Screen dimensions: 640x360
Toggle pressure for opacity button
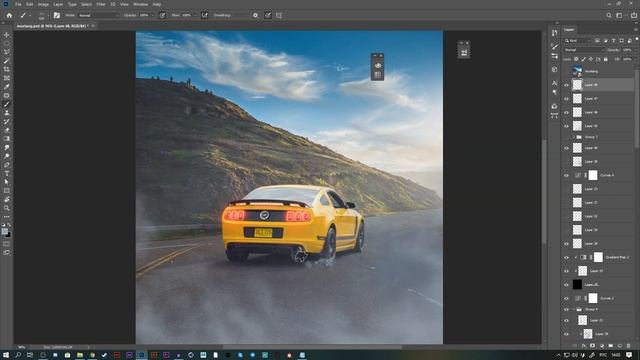click(x=162, y=15)
